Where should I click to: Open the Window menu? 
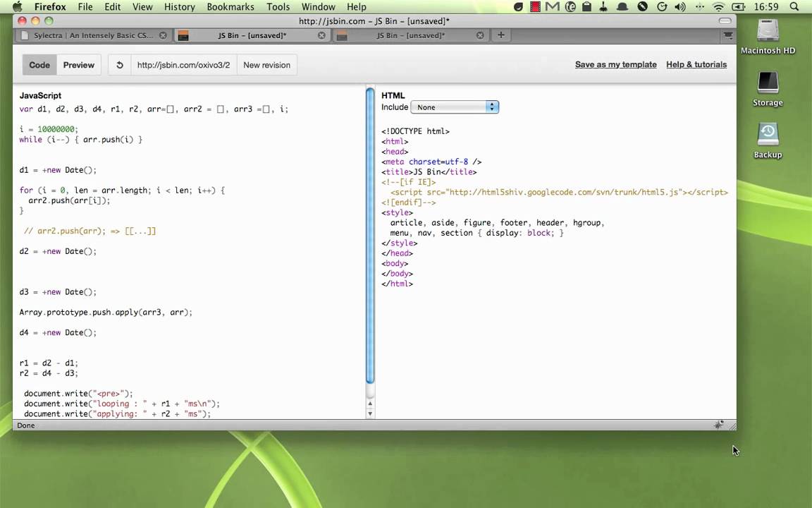pos(318,7)
